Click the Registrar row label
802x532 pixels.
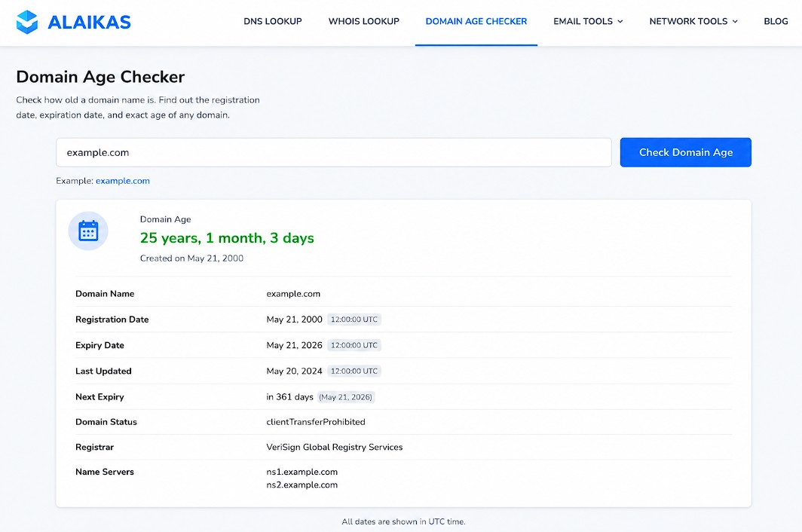click(95, 447)
